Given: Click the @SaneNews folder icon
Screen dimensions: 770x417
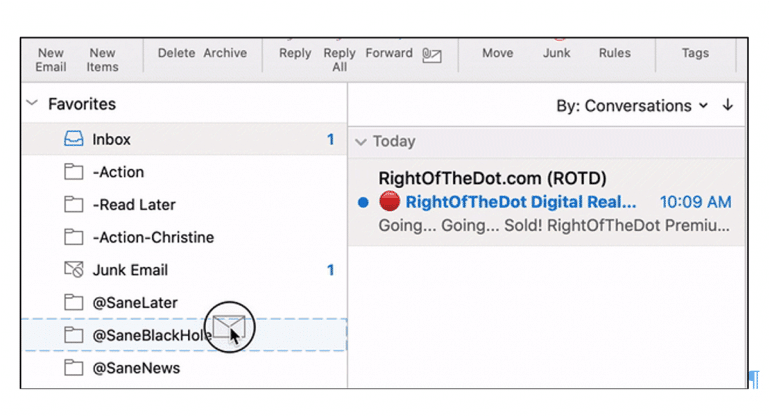Looking at the screenshot, I should click(x=73, y=368).
